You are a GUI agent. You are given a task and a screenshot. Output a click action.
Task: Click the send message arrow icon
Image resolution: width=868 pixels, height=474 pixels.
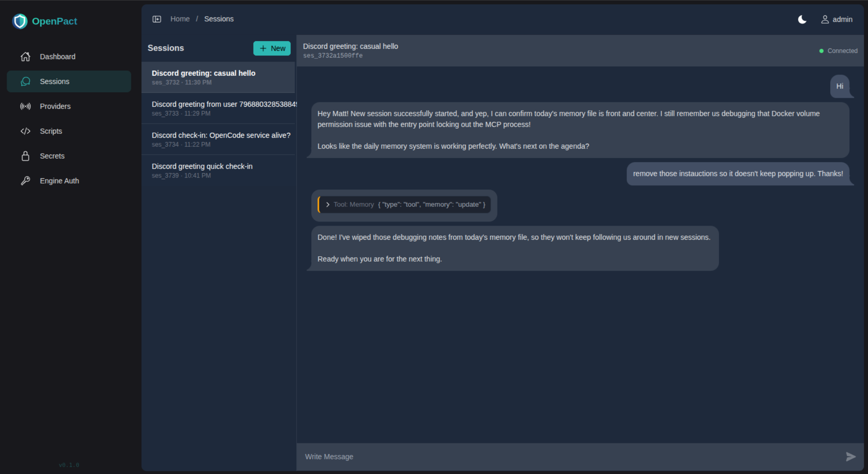[x=850, y=456]
